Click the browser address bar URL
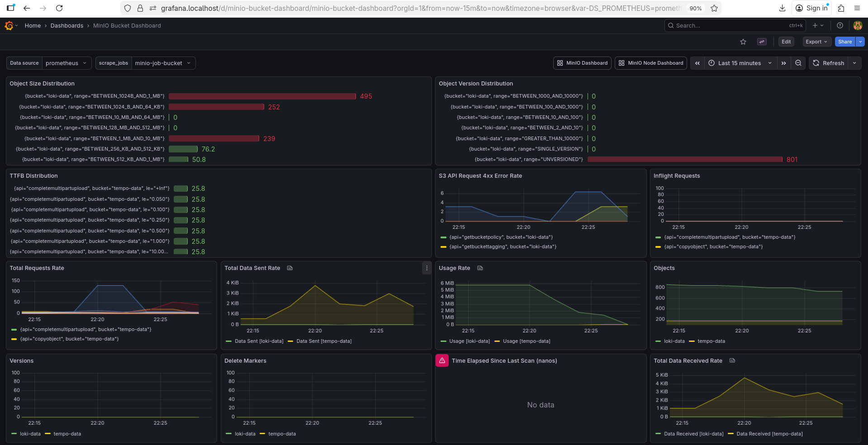The image size is (868, 445). click(421, 8)
